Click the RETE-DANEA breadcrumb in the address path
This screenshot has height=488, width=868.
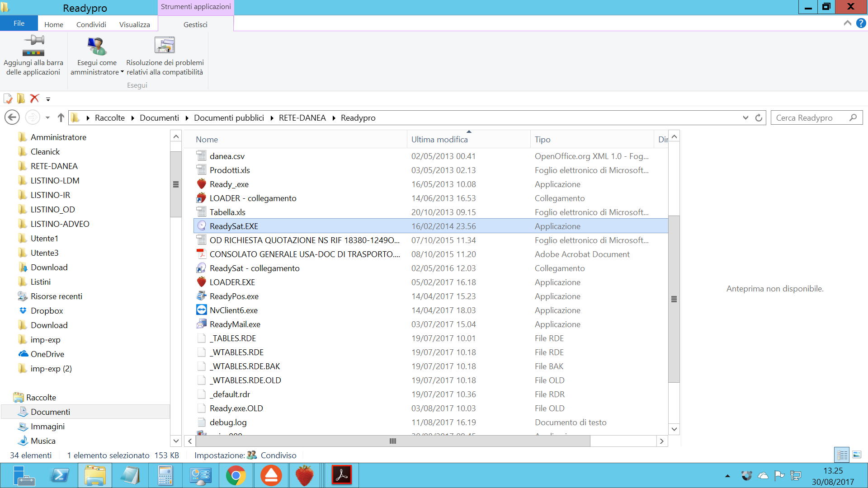(302, 118)
